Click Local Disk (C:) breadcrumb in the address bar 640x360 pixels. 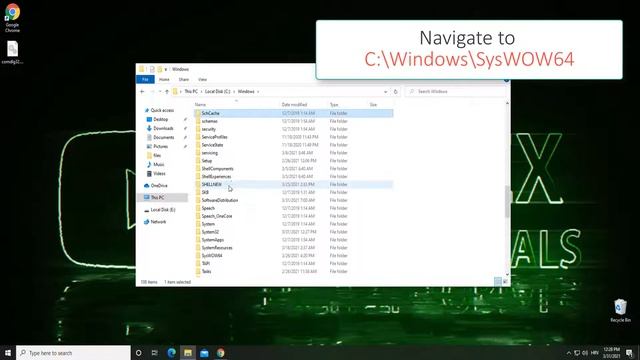[218, 91]
